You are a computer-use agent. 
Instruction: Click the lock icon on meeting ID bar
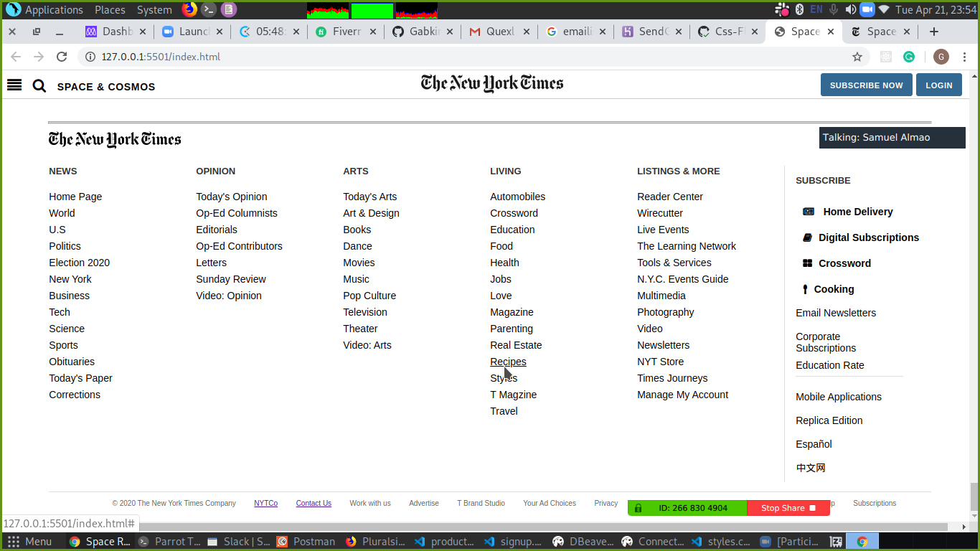click(x=638, y=508)
